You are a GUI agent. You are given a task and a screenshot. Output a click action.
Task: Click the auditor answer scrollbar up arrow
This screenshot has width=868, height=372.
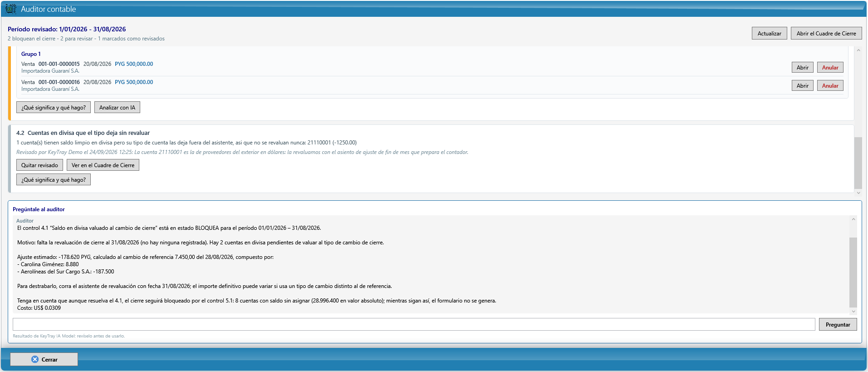tap(853, 219)
